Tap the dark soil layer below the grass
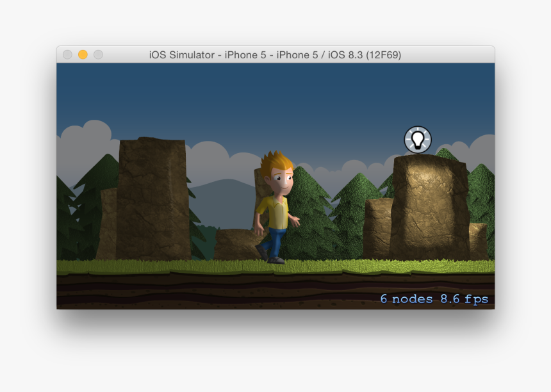The width and height of the screenshot is (551, 392). tap(192, 291)
